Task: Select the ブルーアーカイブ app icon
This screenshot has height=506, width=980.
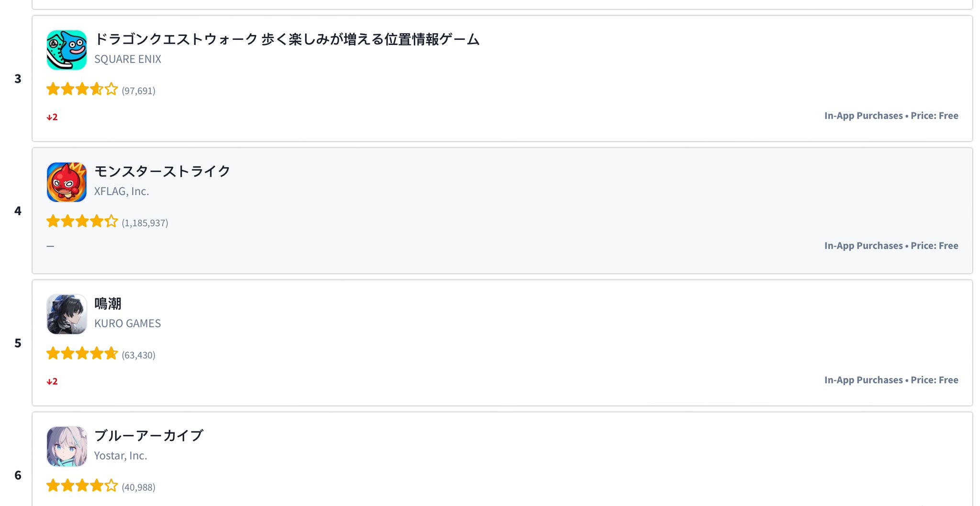Action: point(67,447)
